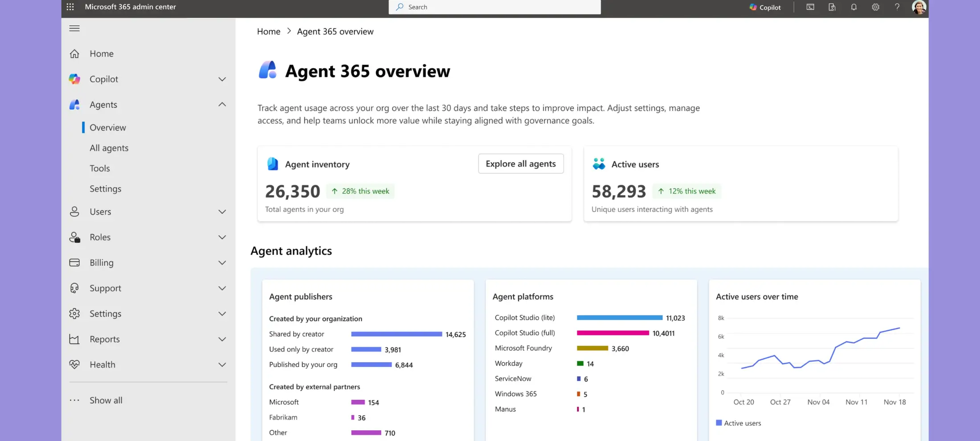
Task: Open the app launcher waffle icon
Action: [x=70, y=7]
